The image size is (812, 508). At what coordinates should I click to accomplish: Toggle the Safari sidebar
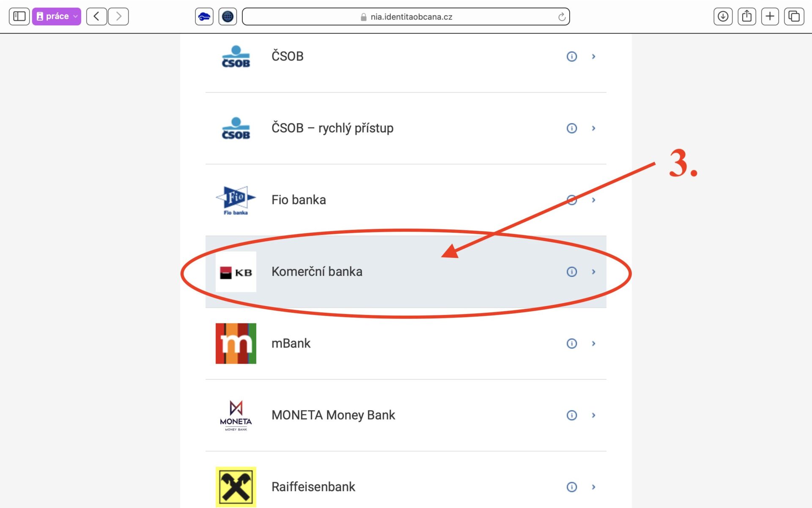pos(19,17)
